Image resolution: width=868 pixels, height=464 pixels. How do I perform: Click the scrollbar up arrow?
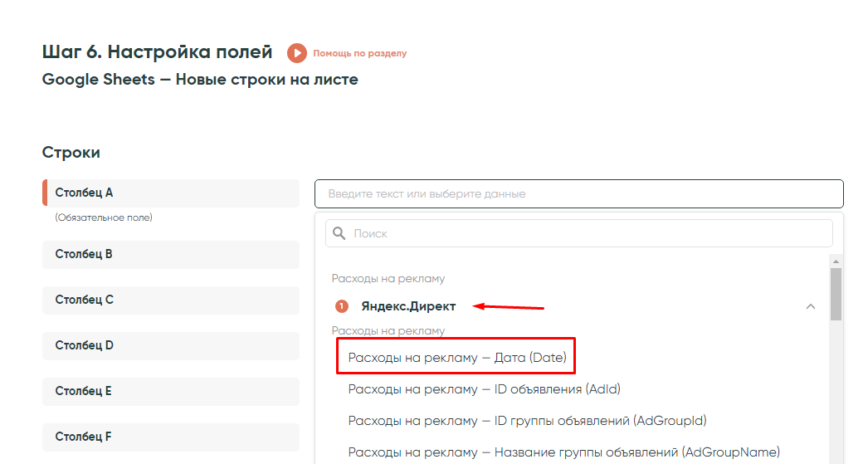pyautogui.click(x=836, y=260)
